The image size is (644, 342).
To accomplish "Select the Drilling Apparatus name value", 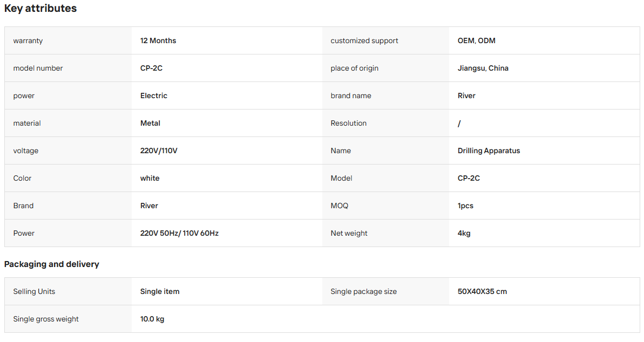I will 489,151.
